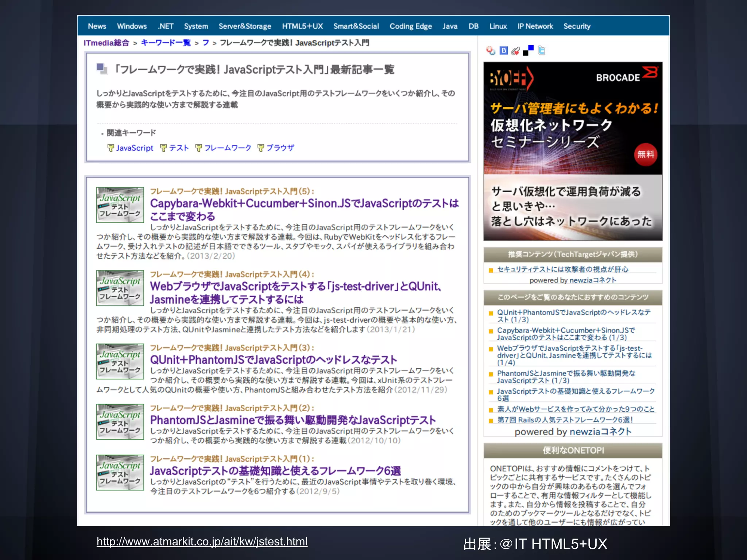This screenshot has height=560, width=747.
Task: Go to IP Network section
Action: coord(535,26)
